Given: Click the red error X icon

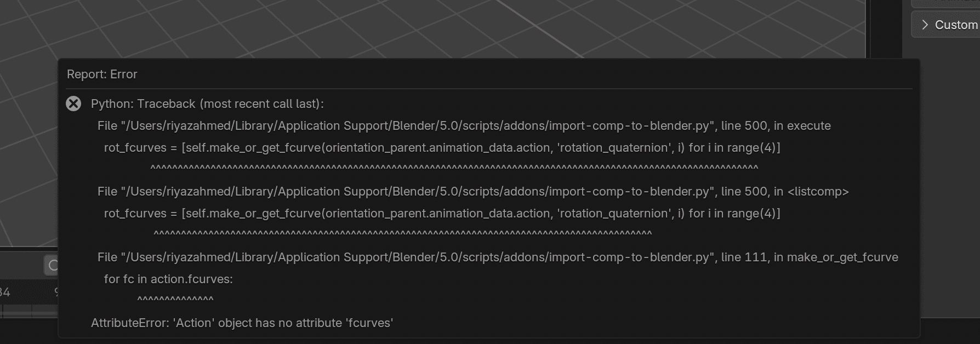Looking at the screenshot, I should [73, 104].
